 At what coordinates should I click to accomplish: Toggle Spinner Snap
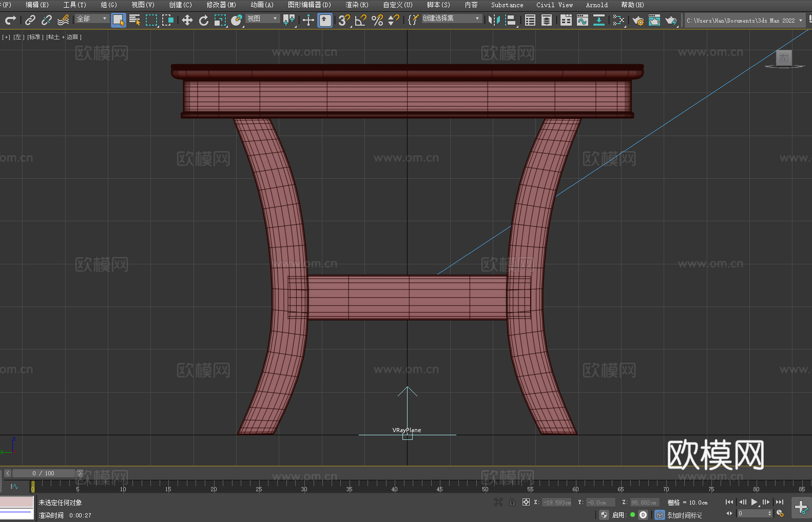[394, 20]
